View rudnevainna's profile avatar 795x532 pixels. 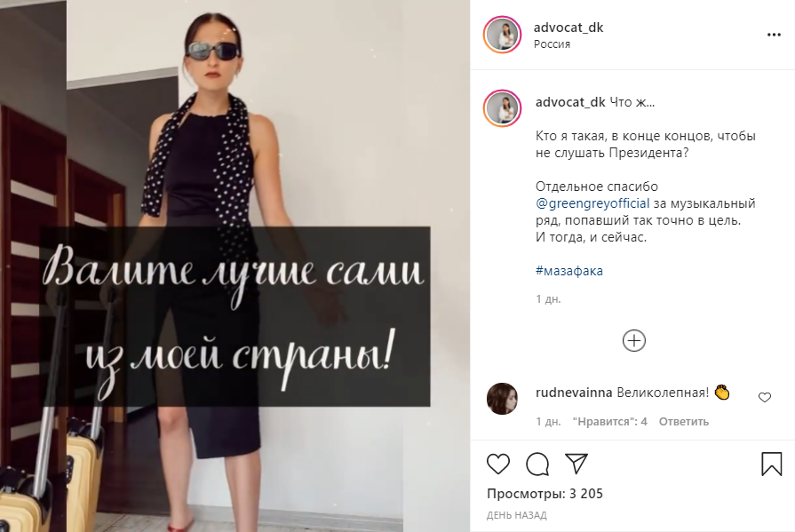click(x=502, y=399)
